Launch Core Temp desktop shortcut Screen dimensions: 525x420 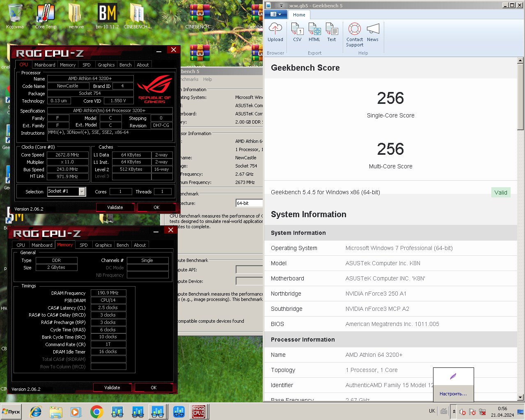click(x=46, y=17)
